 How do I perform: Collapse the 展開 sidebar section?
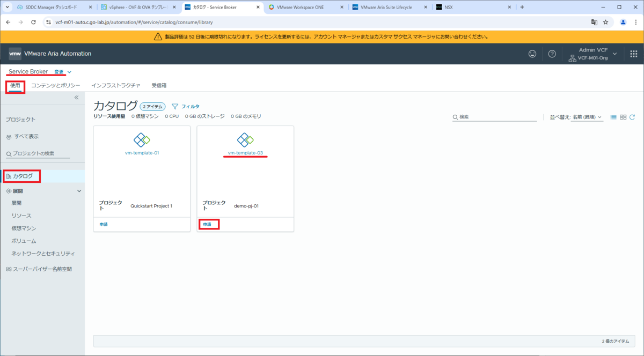click(79, 191)
